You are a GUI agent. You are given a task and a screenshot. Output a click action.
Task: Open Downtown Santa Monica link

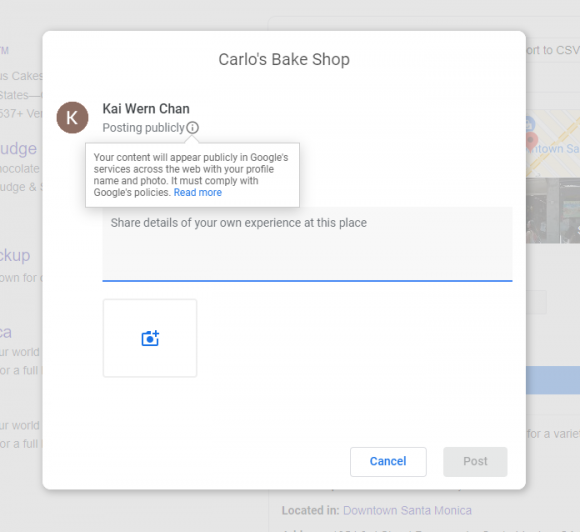[407, 511]
